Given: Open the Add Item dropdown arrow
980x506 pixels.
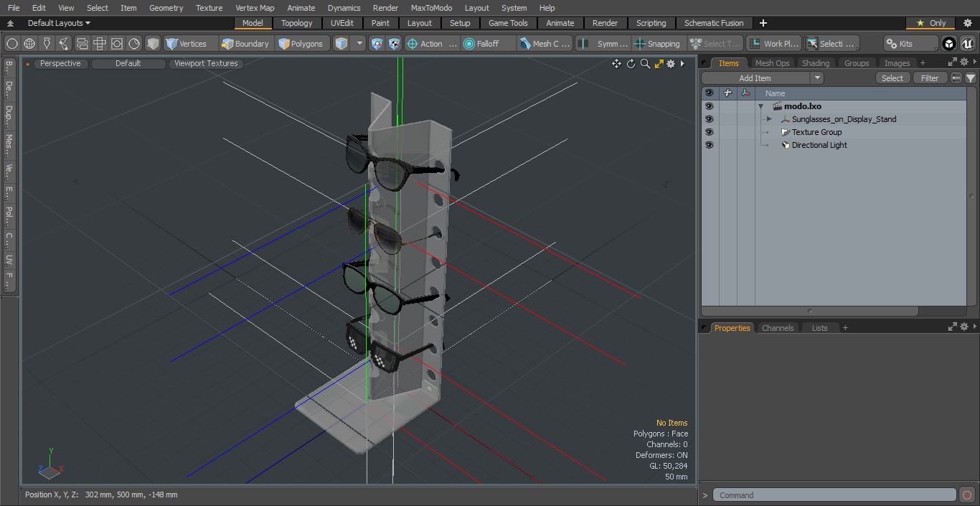Looking at the screenshot, I should point(817,78).
